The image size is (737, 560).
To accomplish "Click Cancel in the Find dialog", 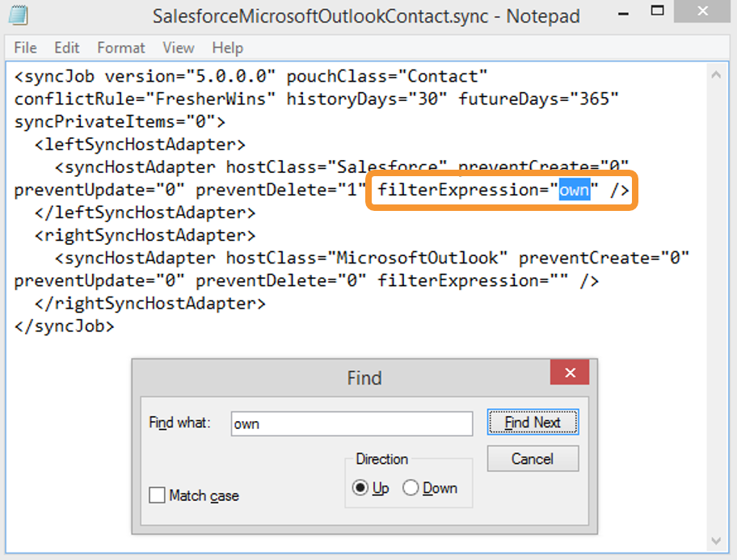I will [533, 458].
